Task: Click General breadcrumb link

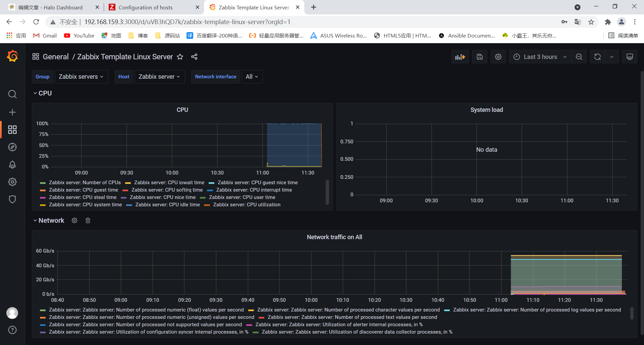Action: (56, 57)
